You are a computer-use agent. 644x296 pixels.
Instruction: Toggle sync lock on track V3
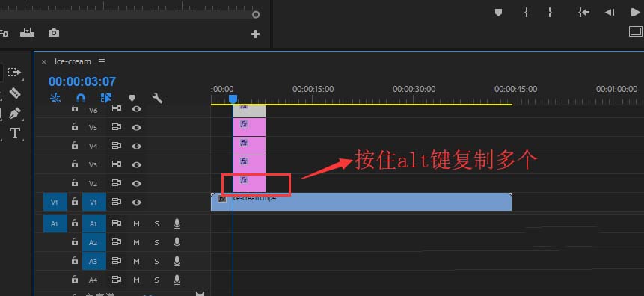[x=117, y=164]
